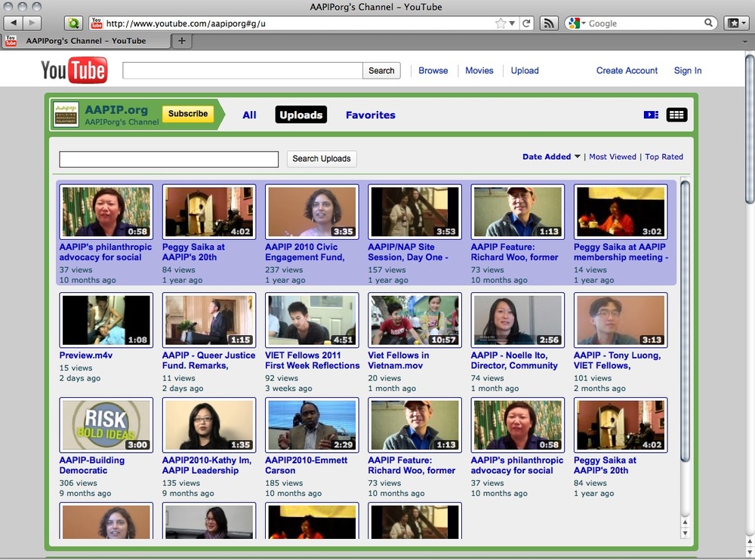Click the RSS feed icon
This screenshot has width=755, height=560.
tap(550, 23)
